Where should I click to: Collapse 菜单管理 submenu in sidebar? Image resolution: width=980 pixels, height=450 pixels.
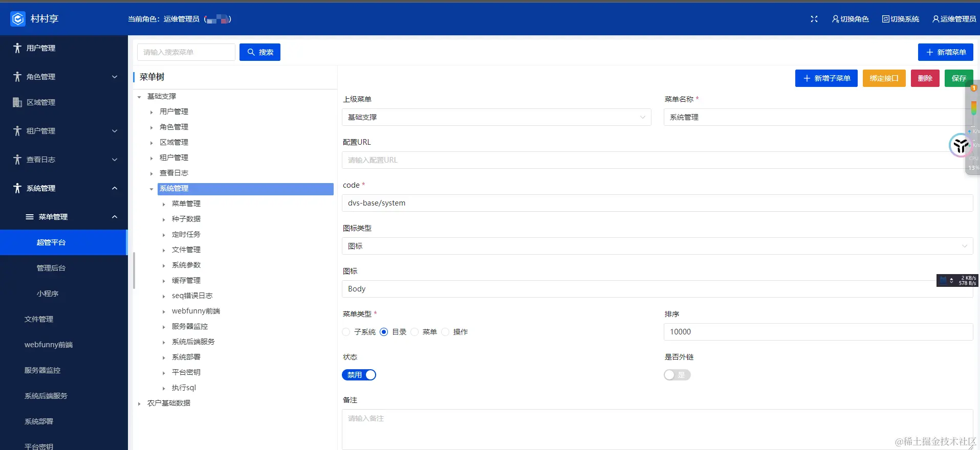point(115,217)
